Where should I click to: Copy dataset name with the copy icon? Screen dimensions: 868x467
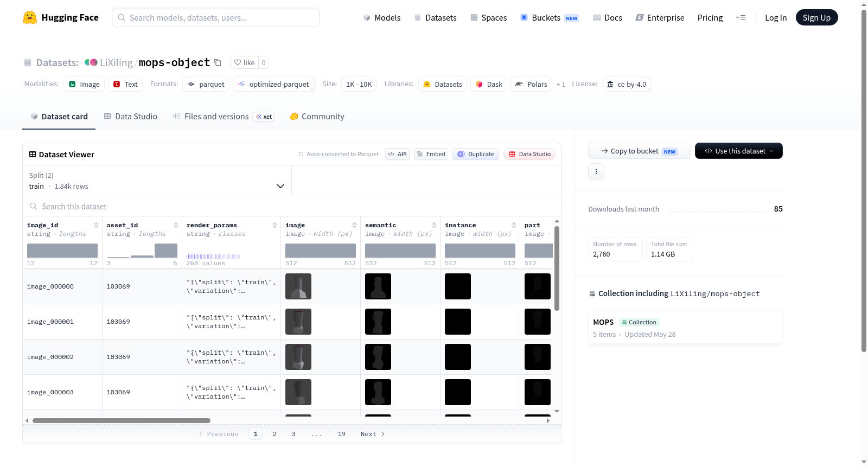(218, 62)
